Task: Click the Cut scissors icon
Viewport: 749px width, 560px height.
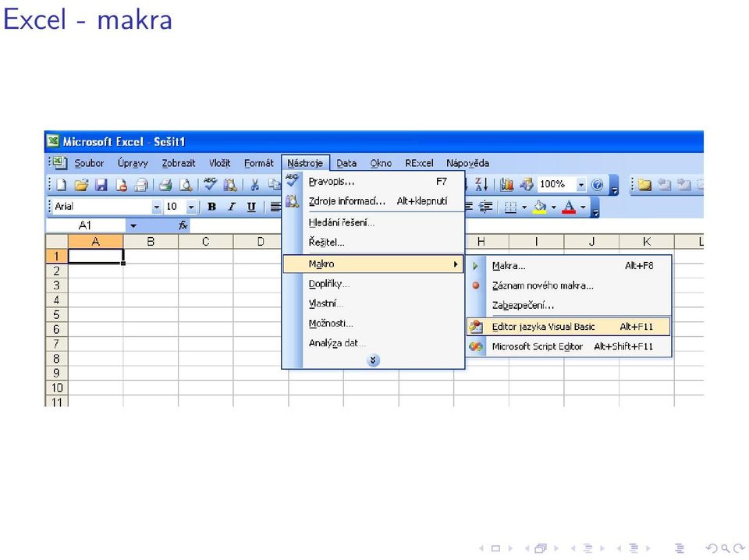Action: pos(254,185)
